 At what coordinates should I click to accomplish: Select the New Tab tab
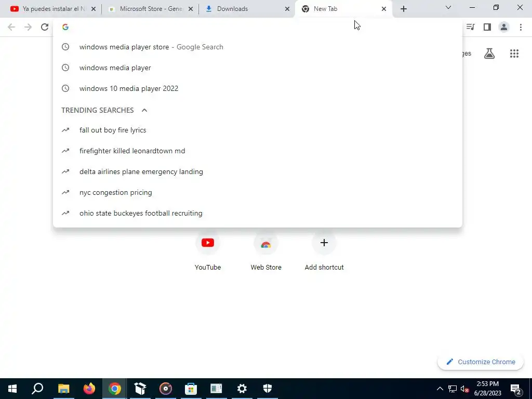click(x=343, y=9)
